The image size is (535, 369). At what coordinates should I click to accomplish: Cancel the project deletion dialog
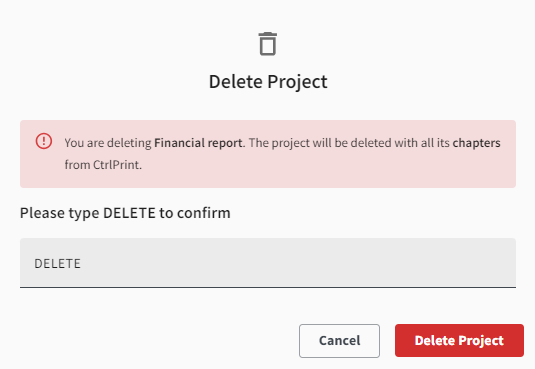pos(339,341)
